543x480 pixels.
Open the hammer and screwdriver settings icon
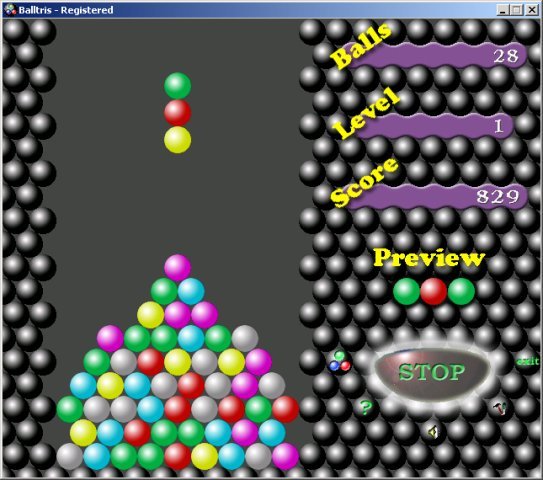point(500,409)
